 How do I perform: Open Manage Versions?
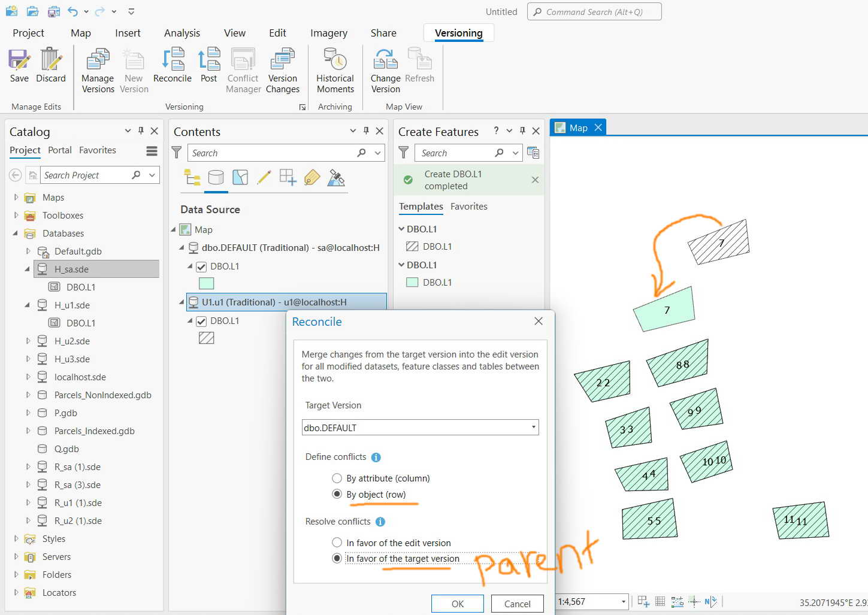[98, 71]
